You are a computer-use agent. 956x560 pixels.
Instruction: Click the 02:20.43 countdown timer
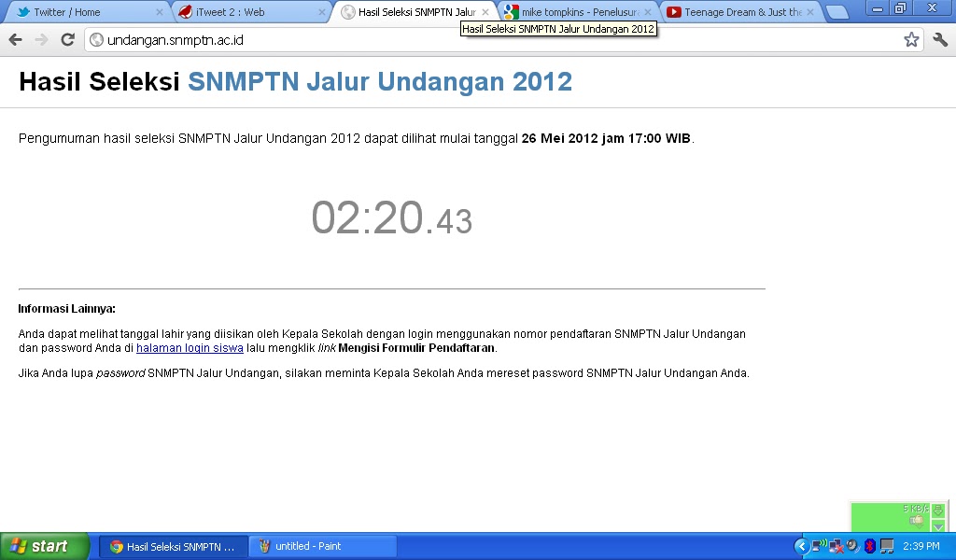pyautogui.click(x=391, y=217)
